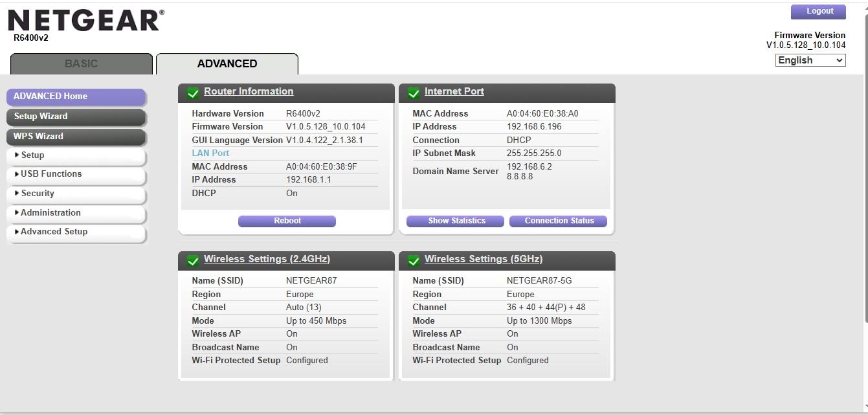Launch the WPS Wizard
The image size is (868, 415).
pos(76,137)
